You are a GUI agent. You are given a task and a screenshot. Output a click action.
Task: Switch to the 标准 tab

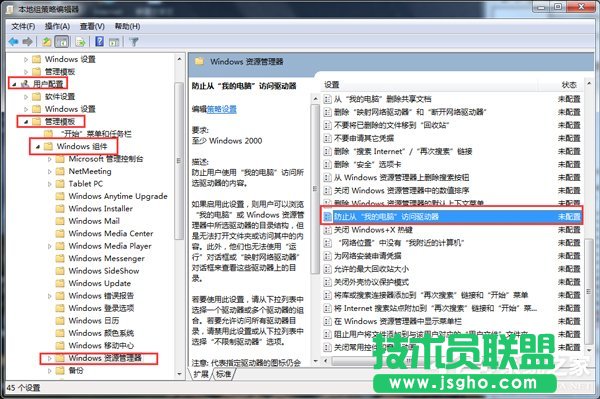pyautogui.click(x=223, y=374)
